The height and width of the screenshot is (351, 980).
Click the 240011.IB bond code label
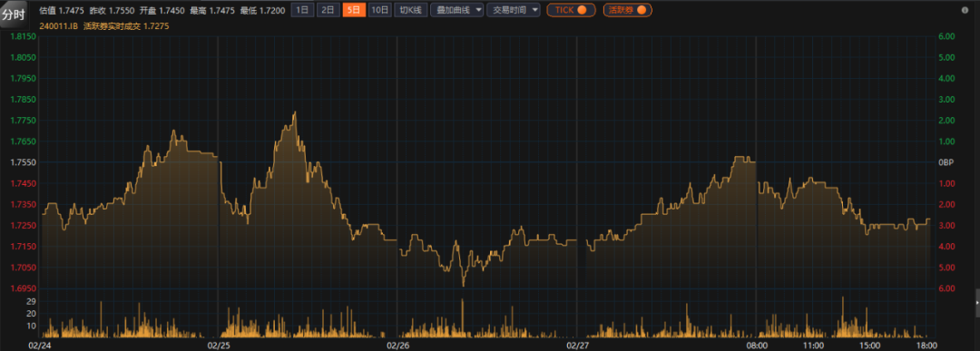(x=59, y=26)
